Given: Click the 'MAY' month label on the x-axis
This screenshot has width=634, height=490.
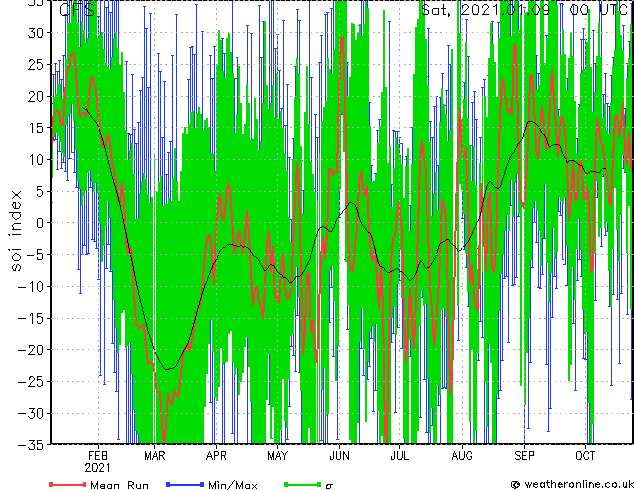Looking at the screenshot, I should (277, 456).
